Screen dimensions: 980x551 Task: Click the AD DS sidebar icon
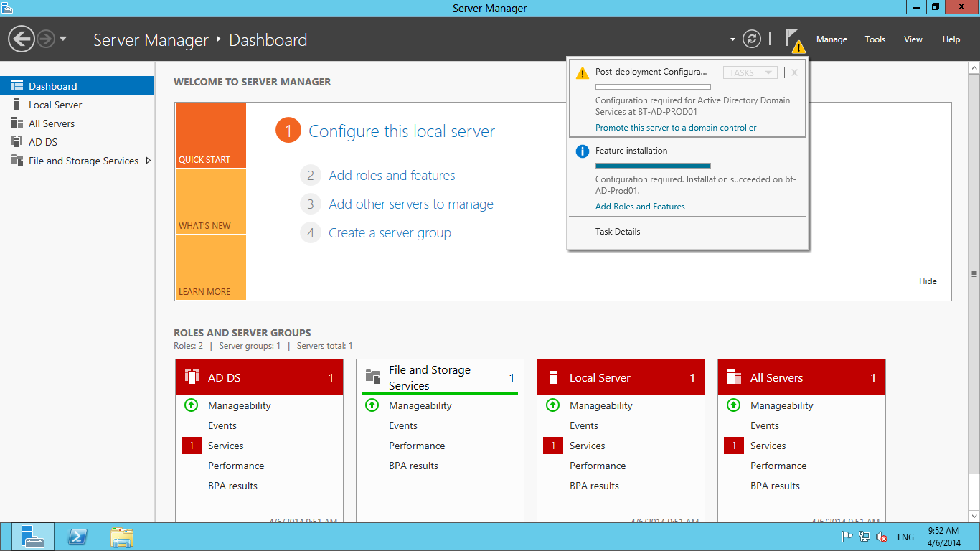click(17, 142)
